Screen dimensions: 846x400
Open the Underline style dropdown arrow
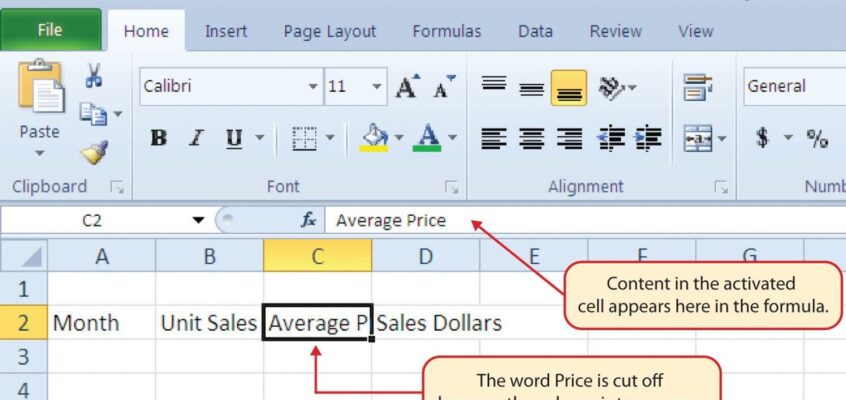coord(260,138)
